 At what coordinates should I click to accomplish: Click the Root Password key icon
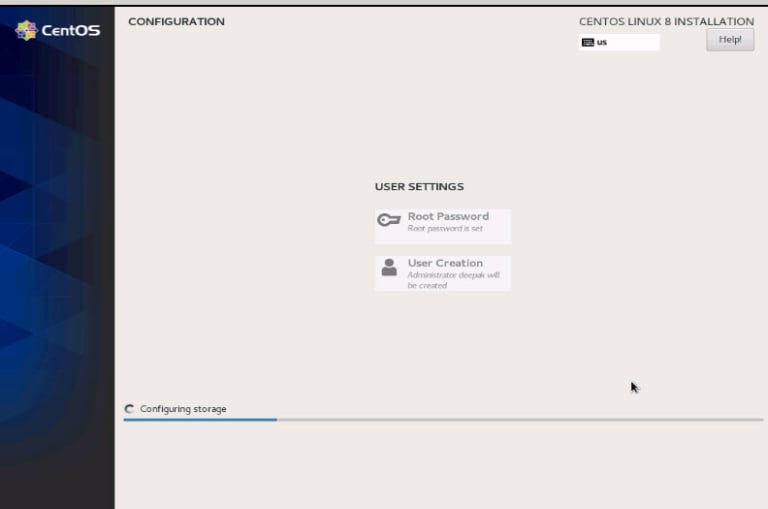pyautogui.click(x=389, y=221)
